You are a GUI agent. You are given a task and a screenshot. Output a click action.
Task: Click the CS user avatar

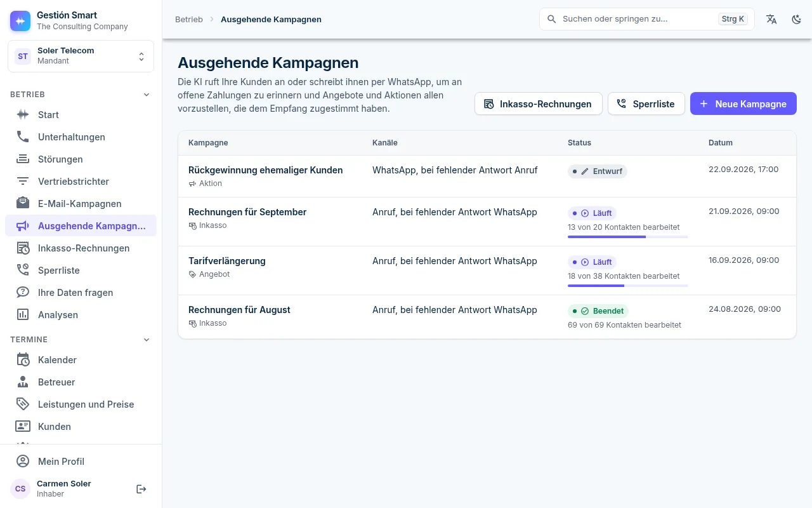20,489
